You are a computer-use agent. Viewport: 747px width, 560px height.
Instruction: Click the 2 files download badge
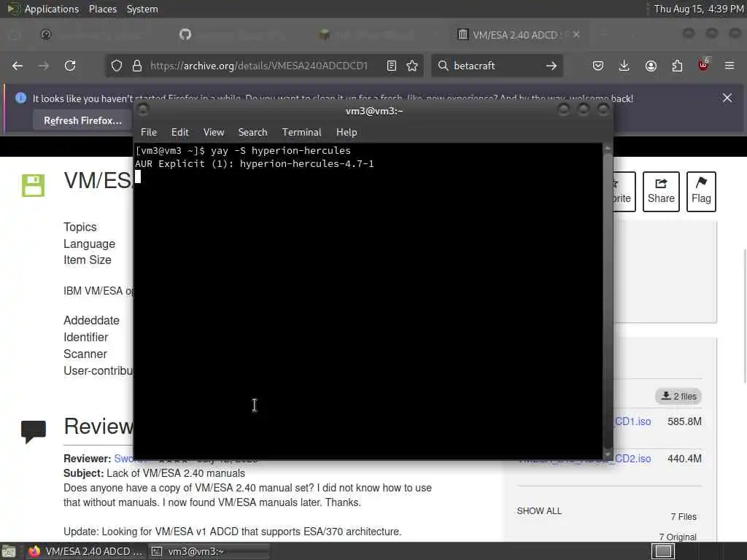[679, 396]
